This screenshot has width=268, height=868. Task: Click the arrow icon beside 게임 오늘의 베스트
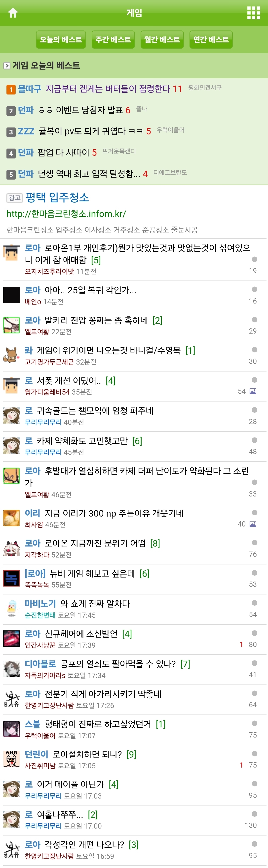tap(7, 65)
